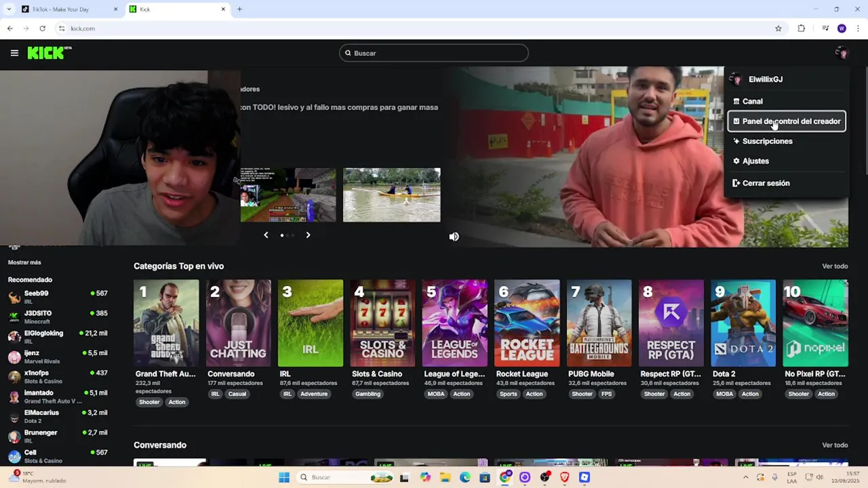Go to next featured stream arrow

coord(308,235)
